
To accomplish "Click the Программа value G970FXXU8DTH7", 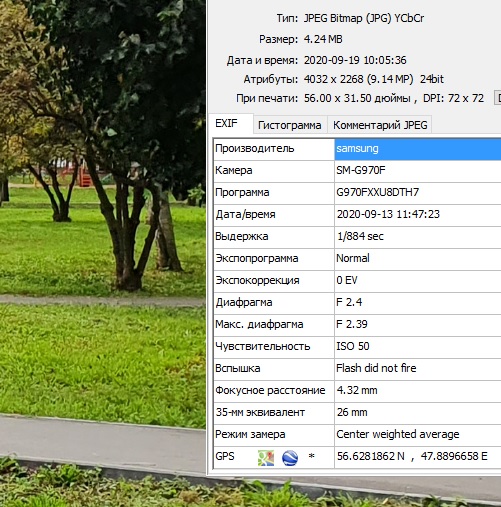I will (x=377, y=192).
